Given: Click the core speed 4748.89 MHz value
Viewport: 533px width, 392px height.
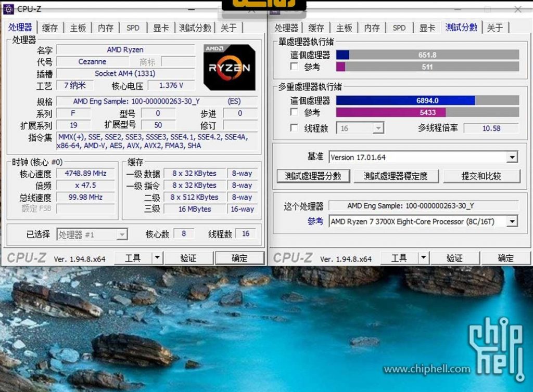Looking at the screenshot, I should click(x=85, y=174).
